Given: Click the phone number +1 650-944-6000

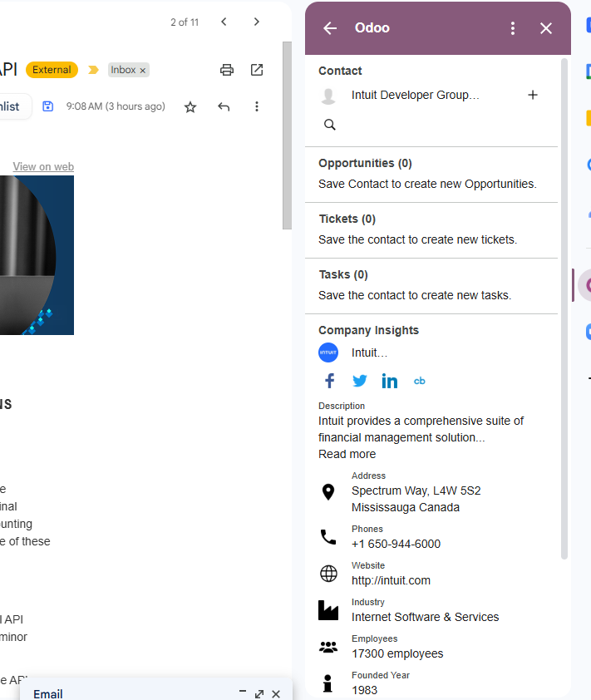Looking at the screenshot, I should (x=396, y=544).
